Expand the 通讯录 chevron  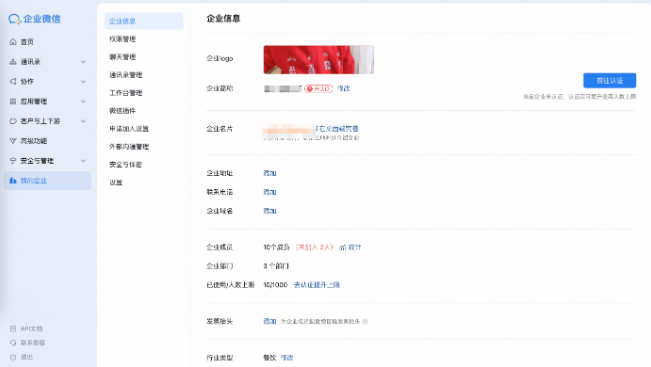coord(83,61)
